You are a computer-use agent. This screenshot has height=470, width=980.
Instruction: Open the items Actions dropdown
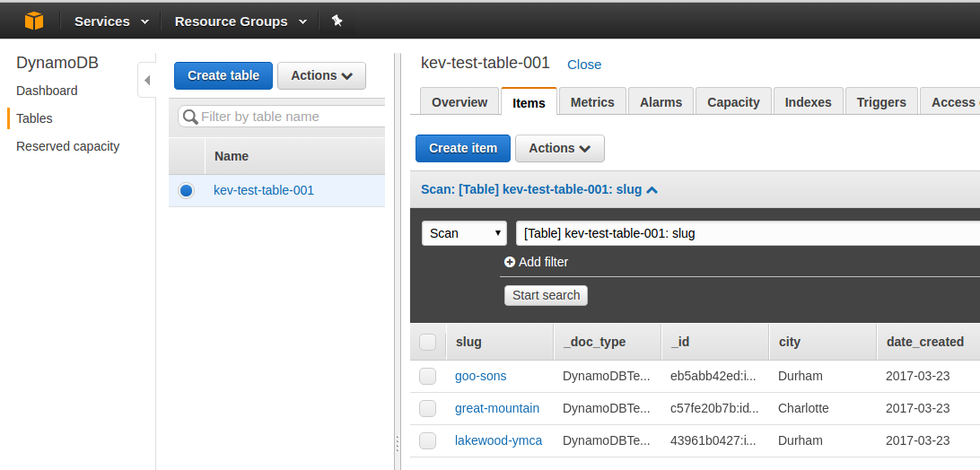coord(559,148)
